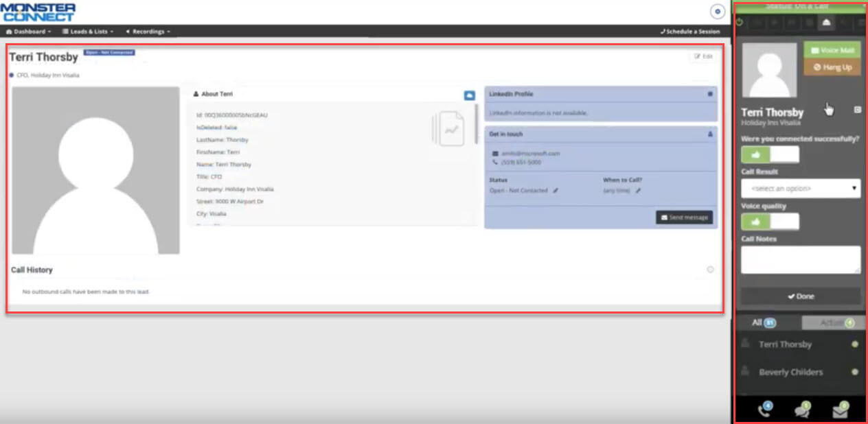Edit status with the pencil icon

tap(556, 191)
